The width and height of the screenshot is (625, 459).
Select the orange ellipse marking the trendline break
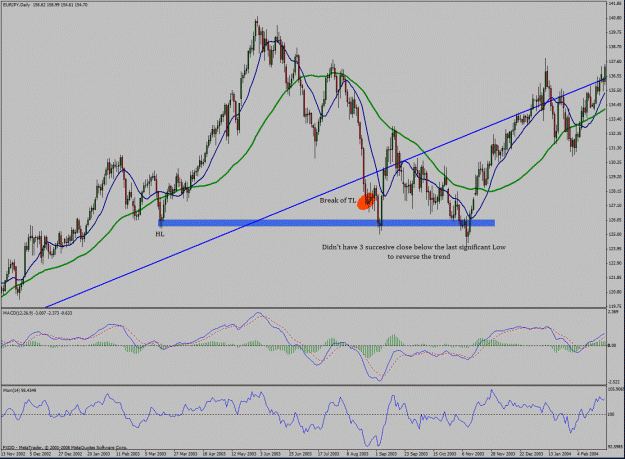click(366, 202)
